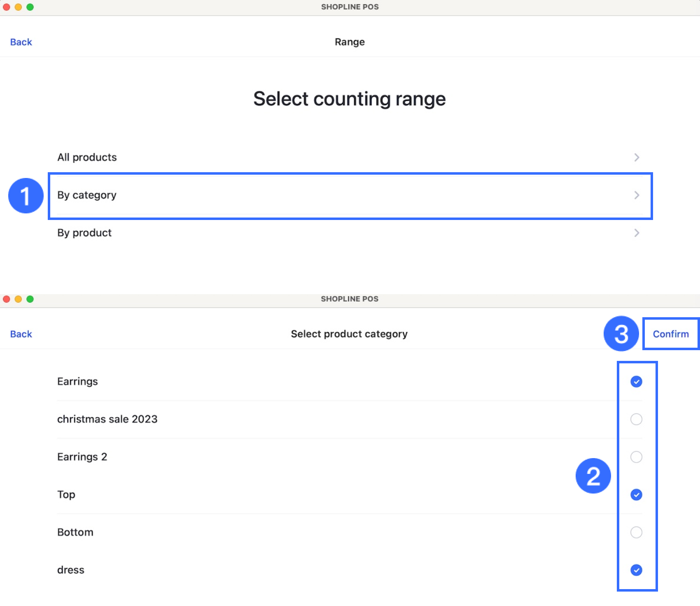Image resolution: width=700 pixels, height=606 pixels.
Task: Tick the Bottom category checkbox
Action: [636, 532]
